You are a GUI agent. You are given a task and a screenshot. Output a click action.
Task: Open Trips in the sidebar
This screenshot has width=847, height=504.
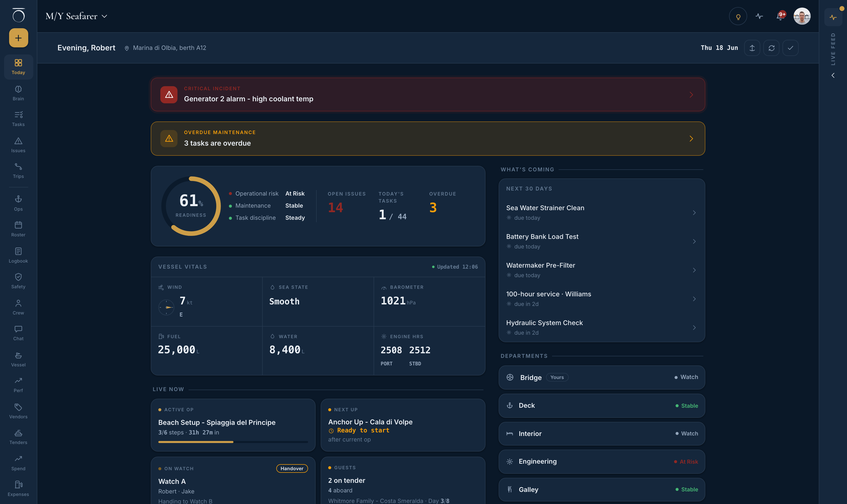[x=18, y=171]
